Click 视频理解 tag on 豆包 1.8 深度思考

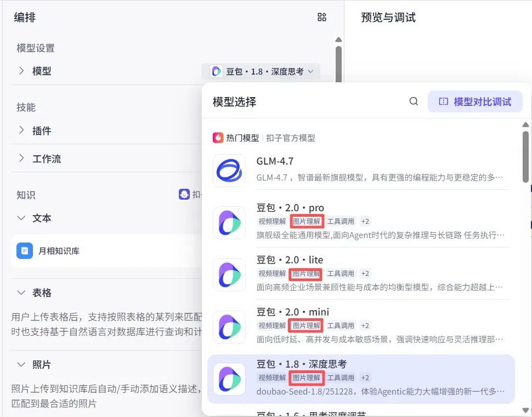(x=272, y=377)
